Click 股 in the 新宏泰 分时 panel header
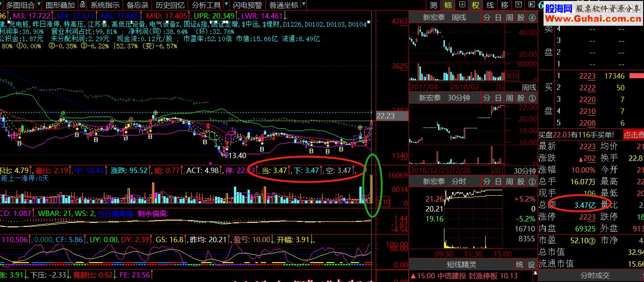The width and height of the screenshot is (644, 282). (521, 181)
